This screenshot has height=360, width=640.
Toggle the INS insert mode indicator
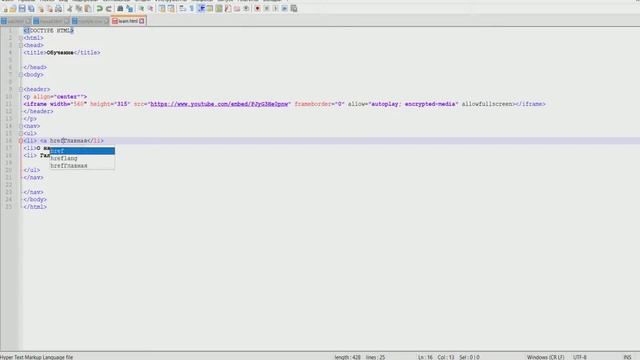tap(627, 357)
